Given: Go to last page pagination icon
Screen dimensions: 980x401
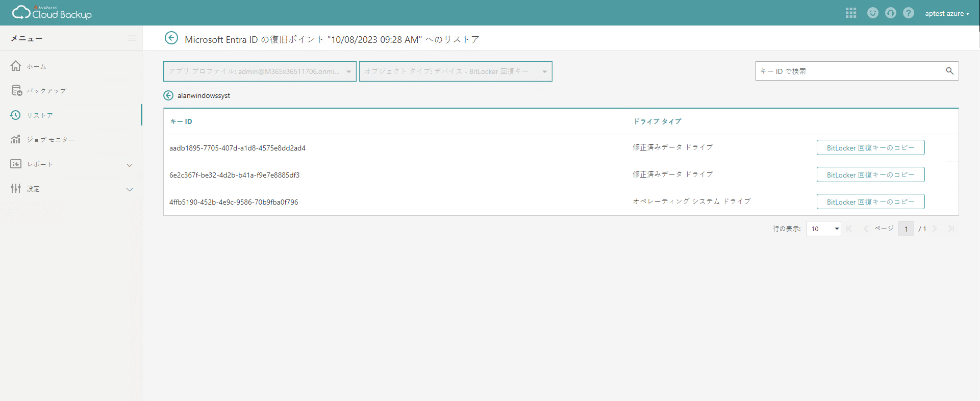Looking at the screenshot, I should point(951,229).
